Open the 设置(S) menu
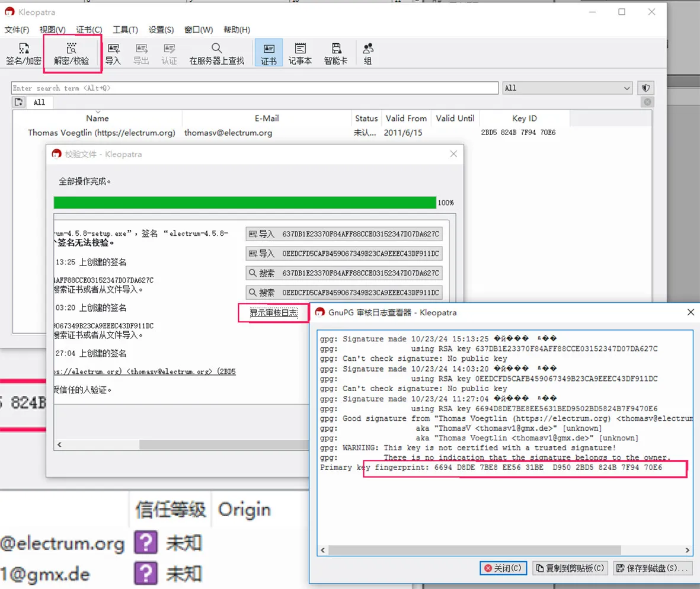Image resolution: width=700 pixels, height=589 pixels. click(x=161, y=30)
